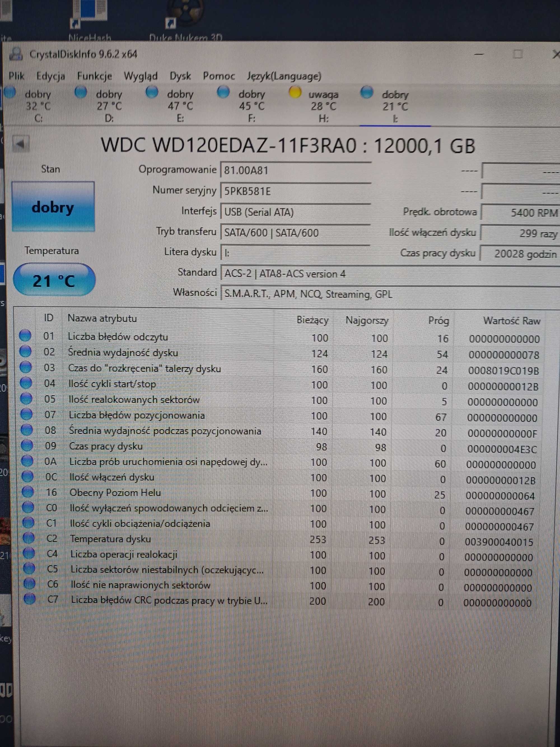Open the Duke Nukem 3D desktop shortcut
The image size is (560, 747).
tap(185, 20)
